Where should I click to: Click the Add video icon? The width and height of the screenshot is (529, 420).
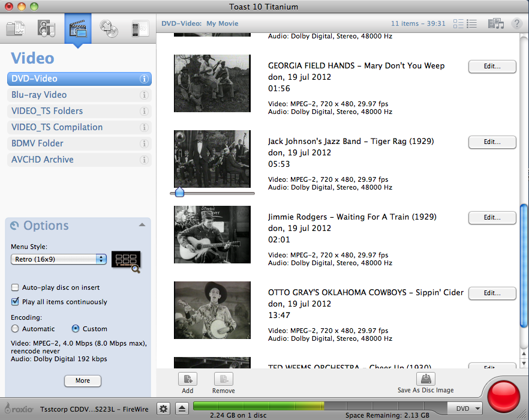point(188,379)
